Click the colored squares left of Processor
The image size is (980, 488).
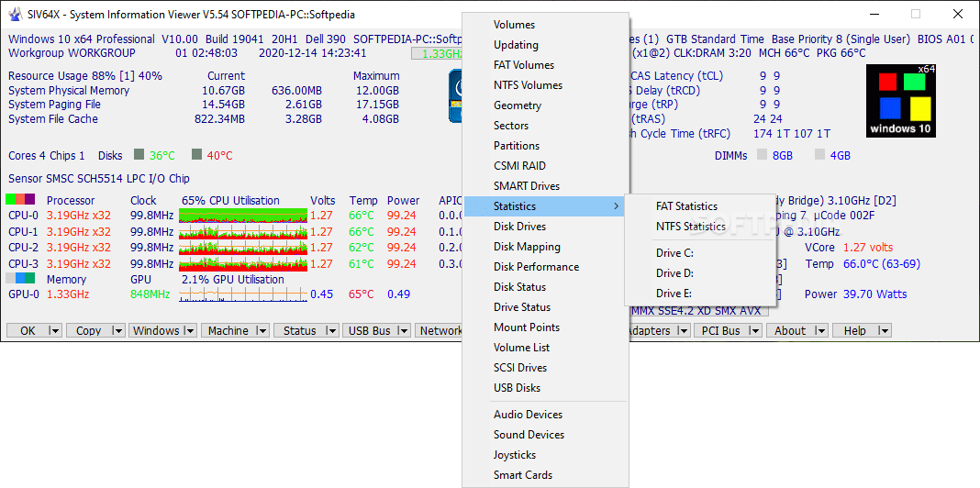click(x=20, y=199)
